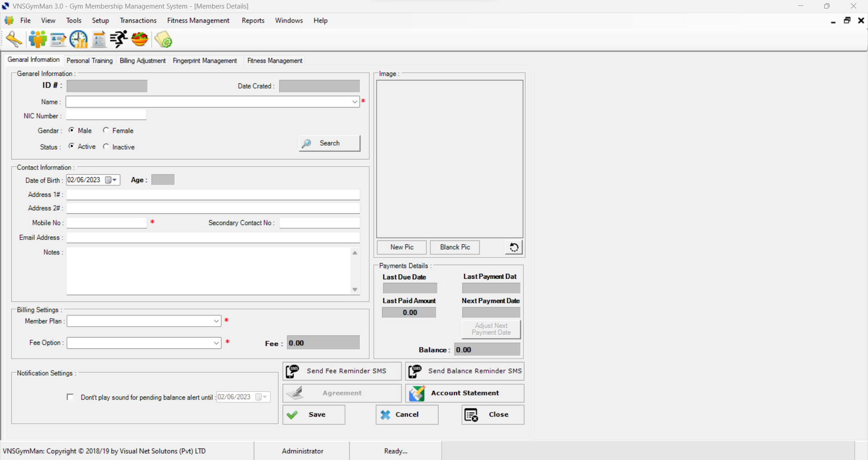Open the running man fitness icon
The width and height of the screenshot is (868, 460).
[x=119, y=39]
